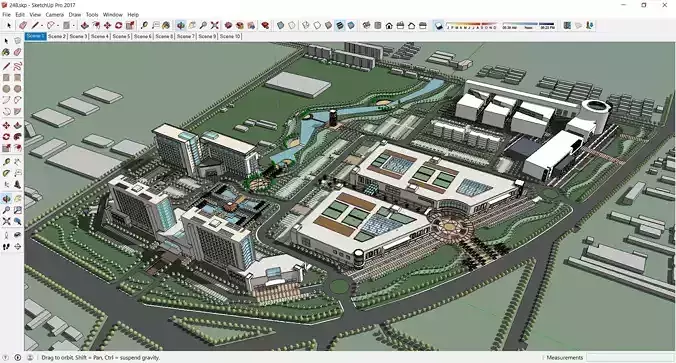Open the Shape tool dropdown arrow
The height and width of the screenshot is (363, 676).
click(x=74, y=25)
